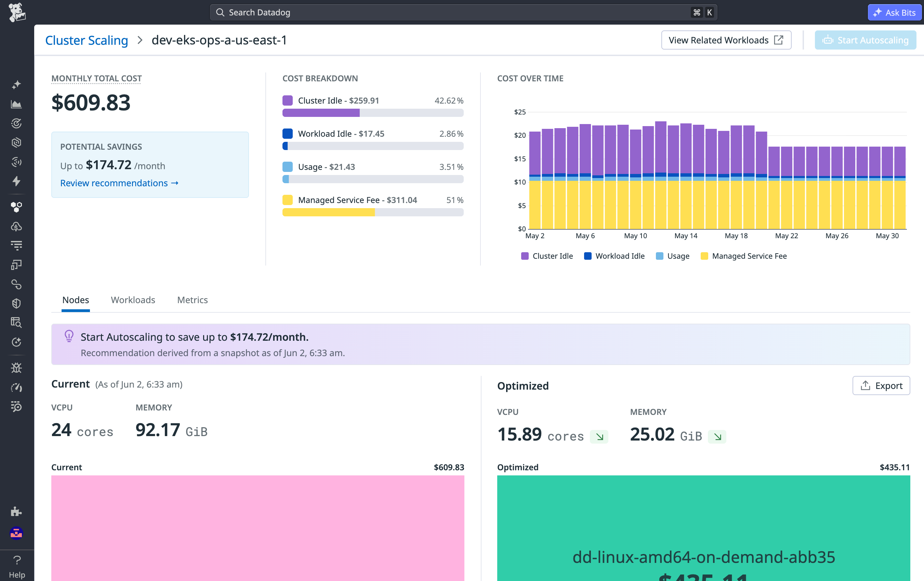Open the circular sparkle icon in sidebar
The height and width of the screenshot is (581, 924).
point(16,342)
